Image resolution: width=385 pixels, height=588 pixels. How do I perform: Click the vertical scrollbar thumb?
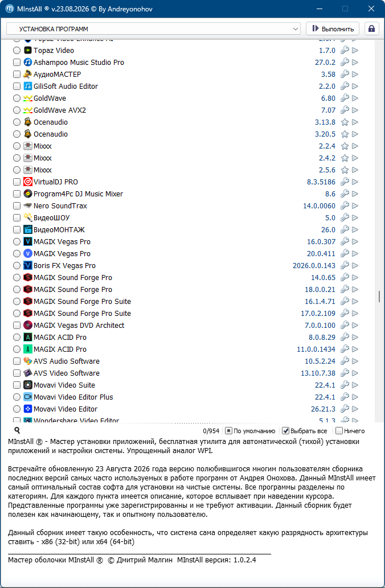point(379,296)
